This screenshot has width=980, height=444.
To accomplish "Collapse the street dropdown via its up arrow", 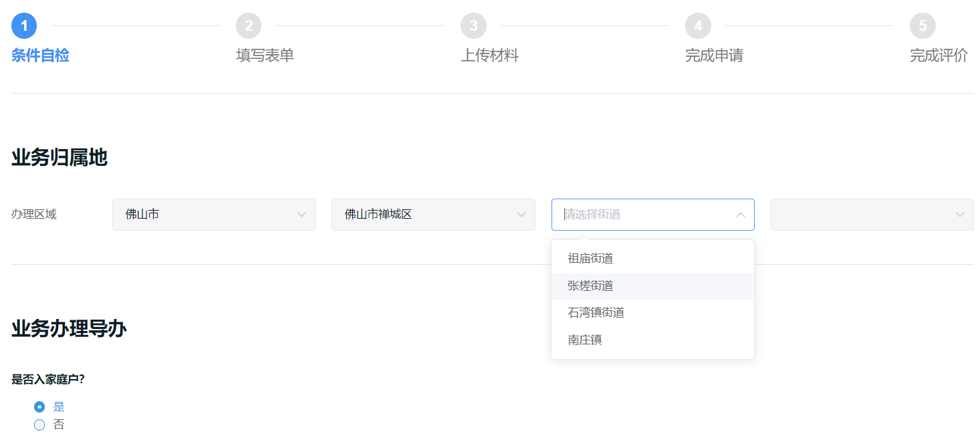I will pos(741,215).
